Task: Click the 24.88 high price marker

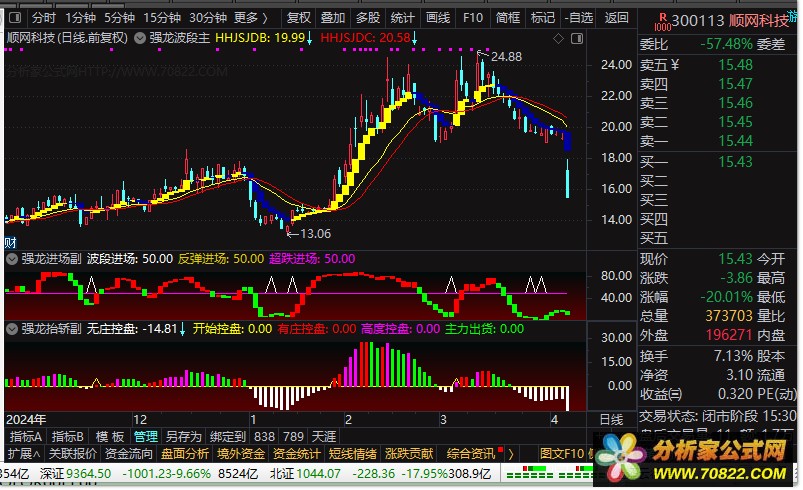Action: (506, 56)
